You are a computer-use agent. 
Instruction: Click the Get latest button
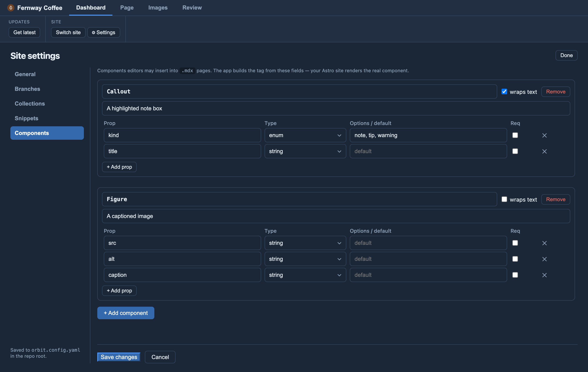click(x=24, y=32)
